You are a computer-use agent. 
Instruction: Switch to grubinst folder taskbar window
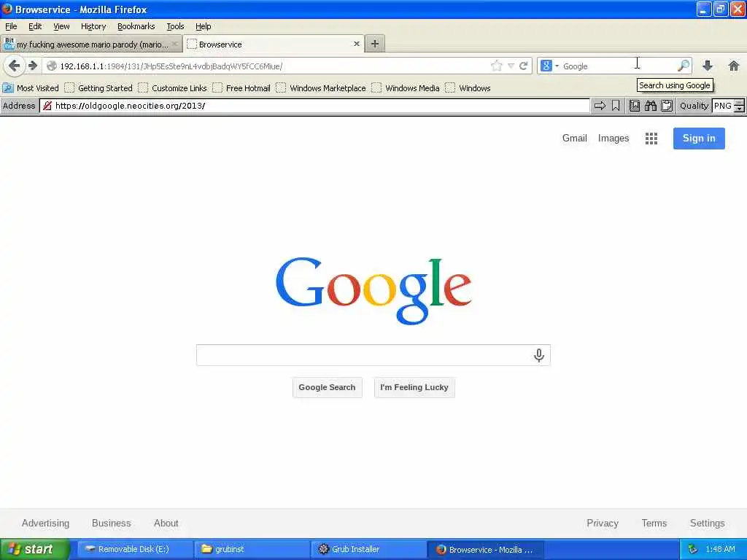pos(252,549)
